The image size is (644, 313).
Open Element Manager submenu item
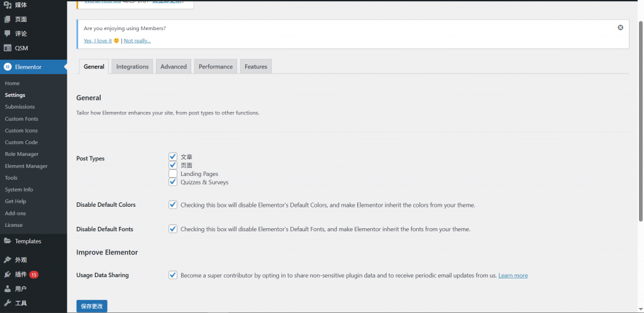[x=26, y=166]
